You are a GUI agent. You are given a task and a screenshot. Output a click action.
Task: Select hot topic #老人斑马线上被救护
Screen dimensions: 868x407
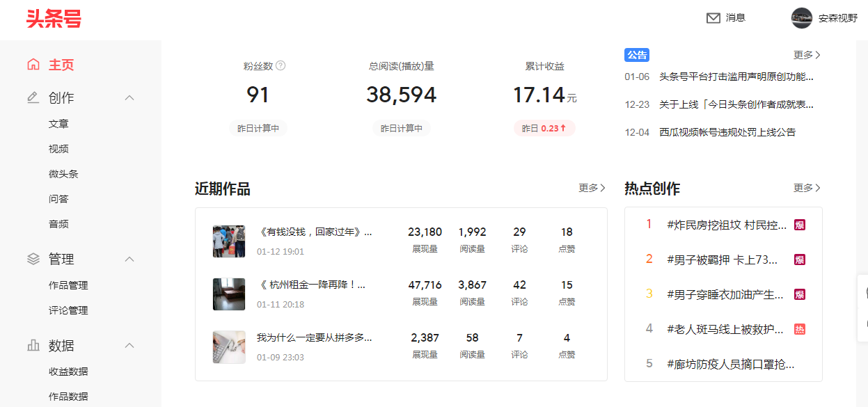click(725, 329)
